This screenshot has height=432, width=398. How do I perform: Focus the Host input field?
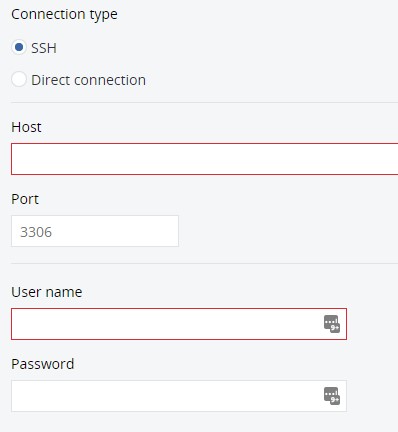tap(205, 159)
